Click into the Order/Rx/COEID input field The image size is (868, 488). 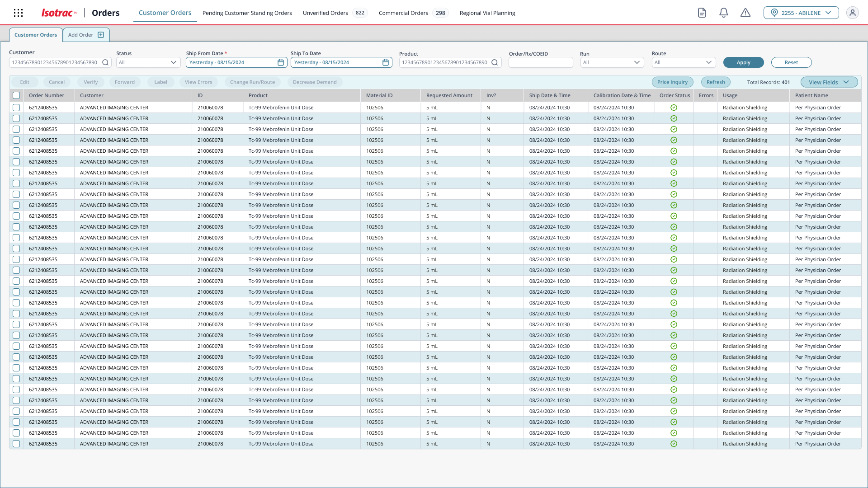coord(541,62)
